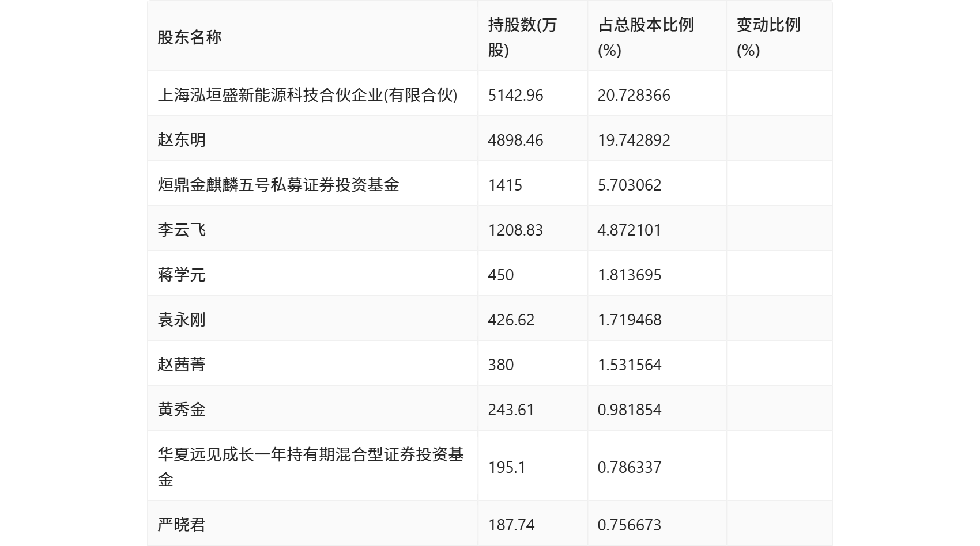Click percentage value 19.742892
Viewport: 980px width, 546px height.
634,140
